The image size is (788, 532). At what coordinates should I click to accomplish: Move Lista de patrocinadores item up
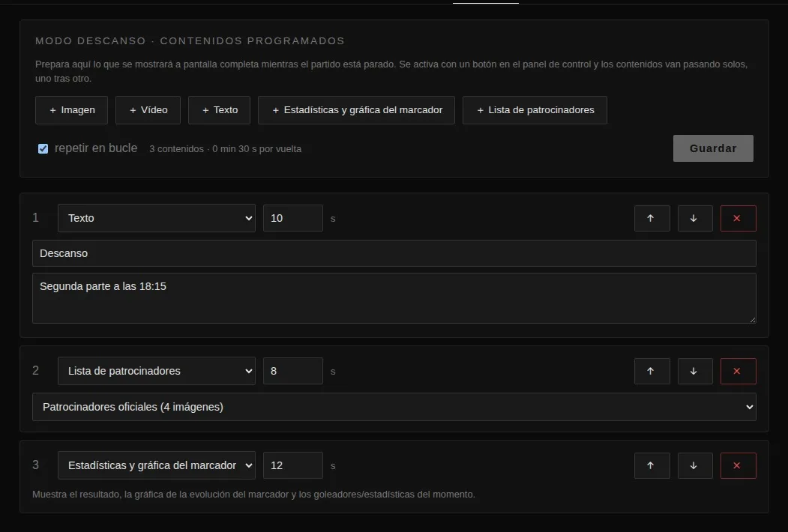pos(652,371)
